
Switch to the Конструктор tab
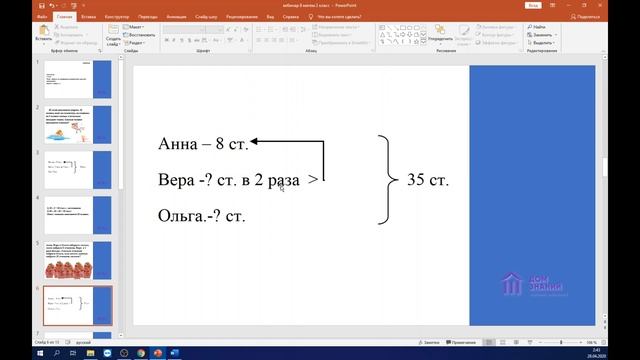point(117,17)
